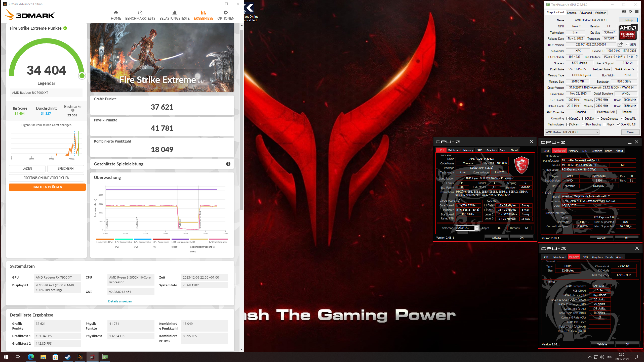Click the LADEN button in 3DMark
This screenshot has height=362, width=644.
[x=27, y=168]
